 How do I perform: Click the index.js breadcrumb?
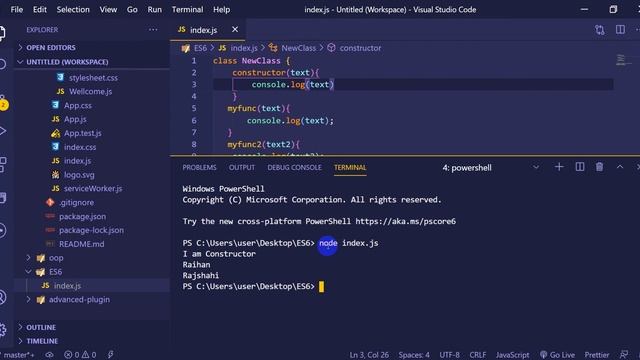[244, 48]
